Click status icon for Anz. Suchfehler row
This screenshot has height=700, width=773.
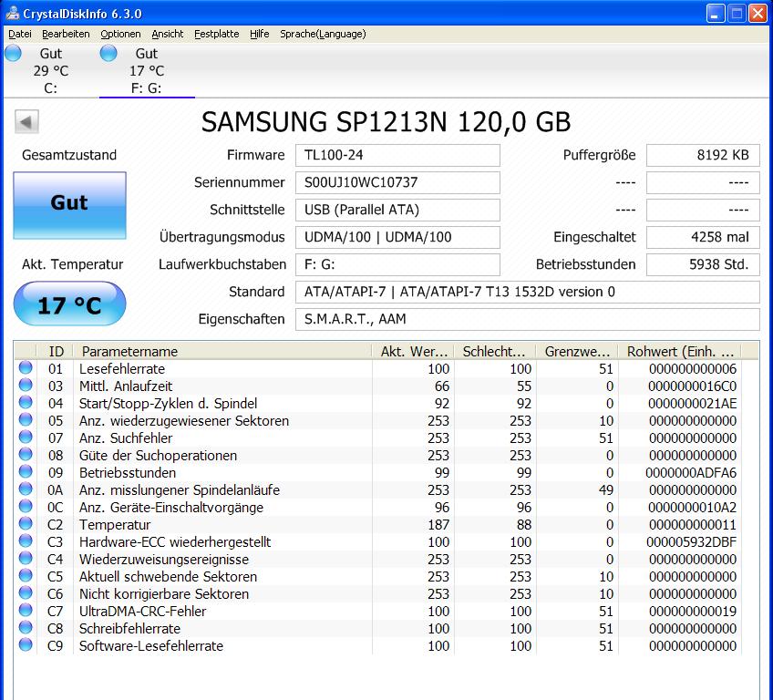point(26,437)
